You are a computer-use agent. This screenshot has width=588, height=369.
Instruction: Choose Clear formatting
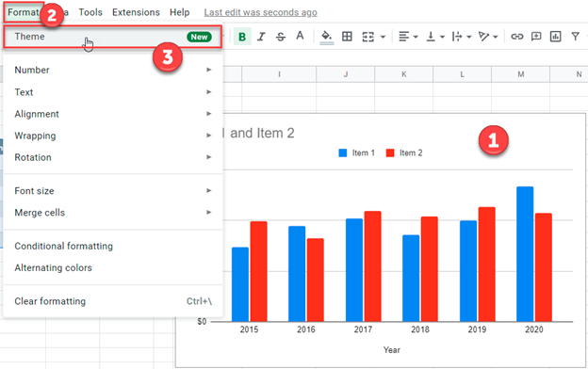pos(113,301)
